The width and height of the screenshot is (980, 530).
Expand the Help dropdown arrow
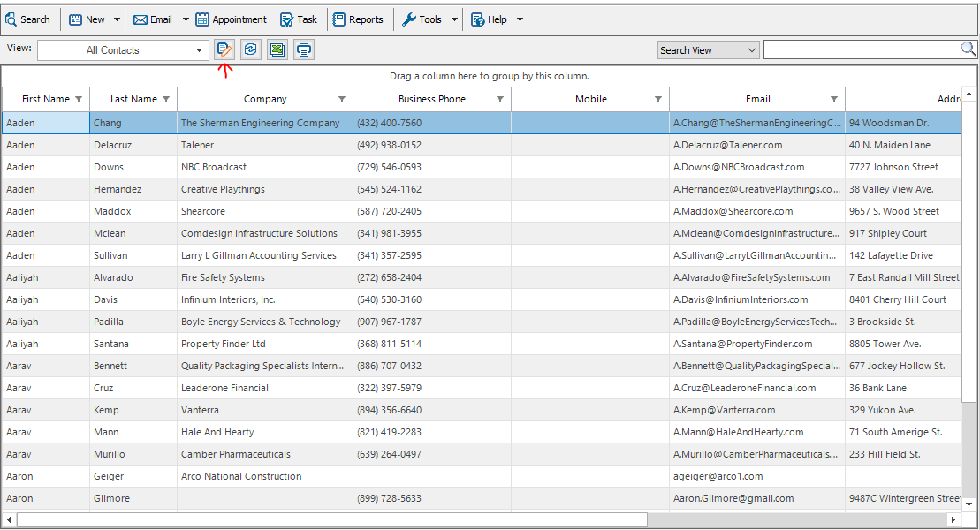(520, 19)
